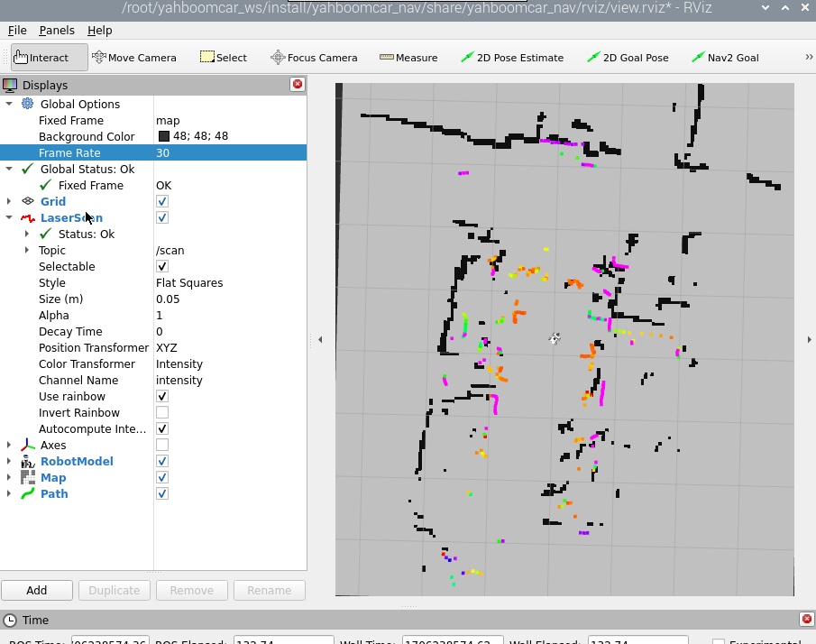Open the Panels menu
816x644 pixels.
[57, 30]
